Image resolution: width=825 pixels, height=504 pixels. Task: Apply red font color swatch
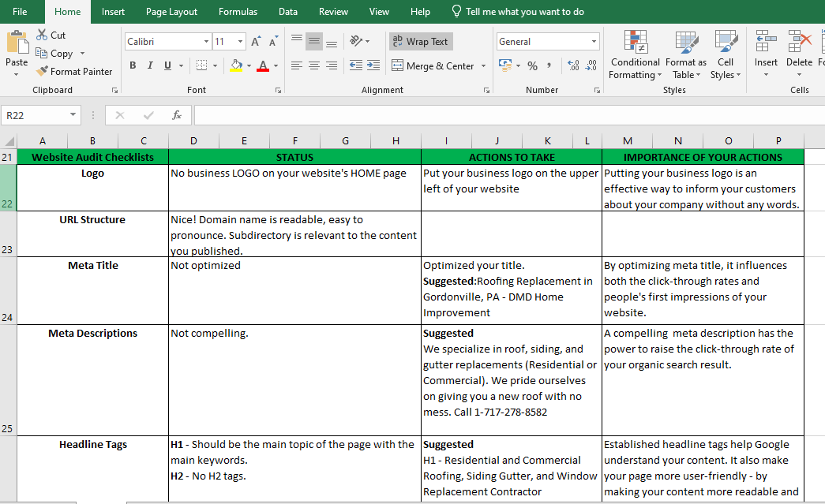[x=263, y=65]
